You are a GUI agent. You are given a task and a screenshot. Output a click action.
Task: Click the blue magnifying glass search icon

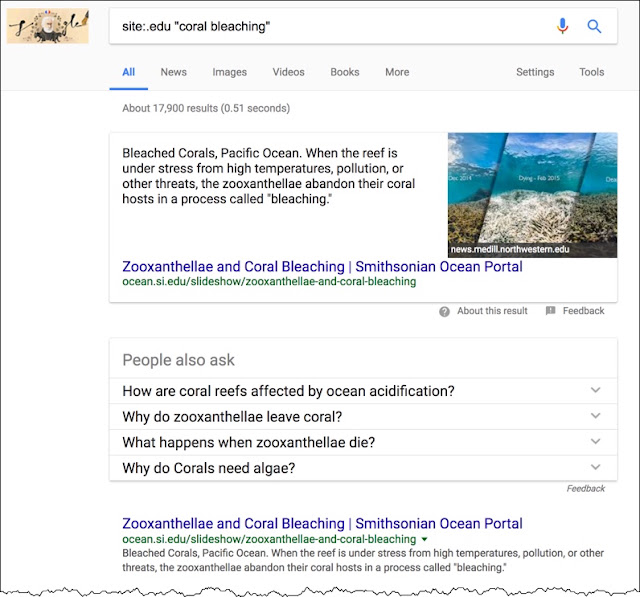coord(594,27)
